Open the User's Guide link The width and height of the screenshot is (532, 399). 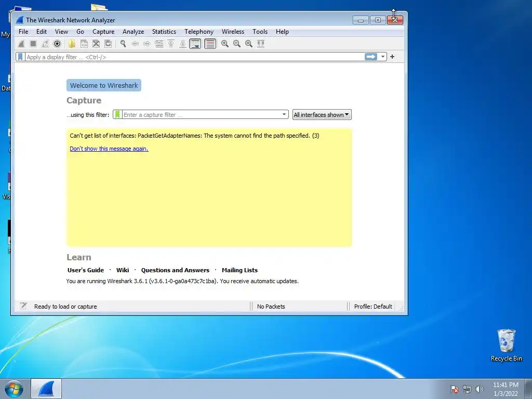click(86, 270)
